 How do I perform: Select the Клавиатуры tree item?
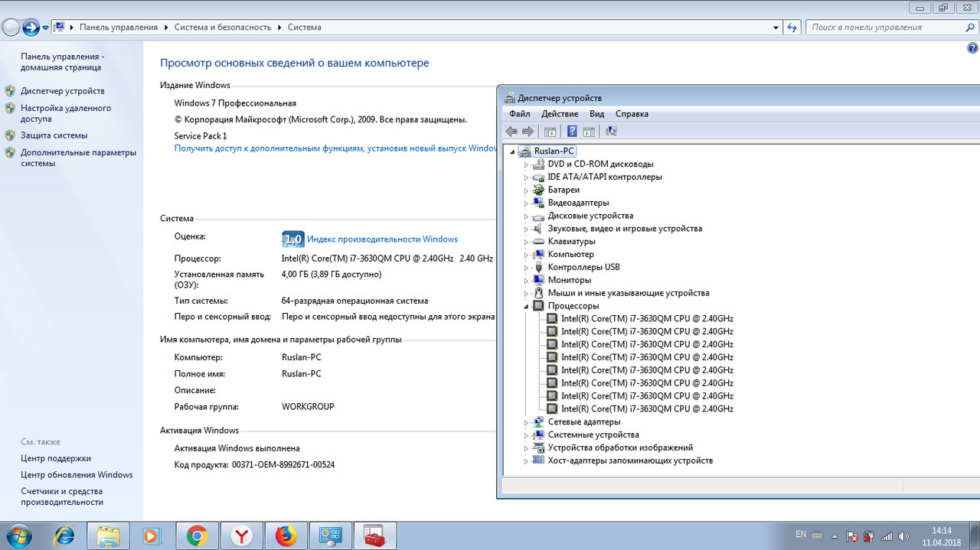pos(571,242)
